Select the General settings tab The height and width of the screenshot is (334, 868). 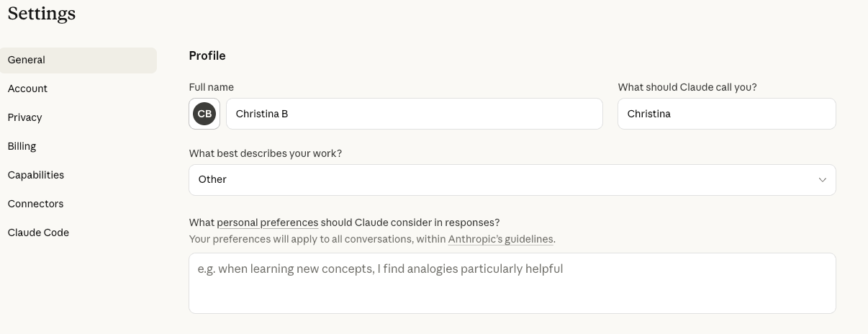point(27,60)
